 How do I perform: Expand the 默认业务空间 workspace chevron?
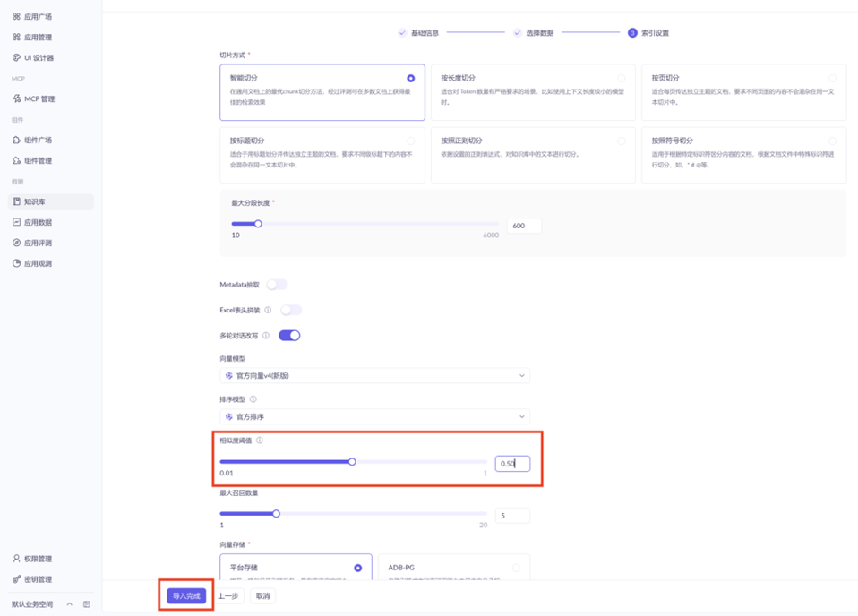(70, 604)
